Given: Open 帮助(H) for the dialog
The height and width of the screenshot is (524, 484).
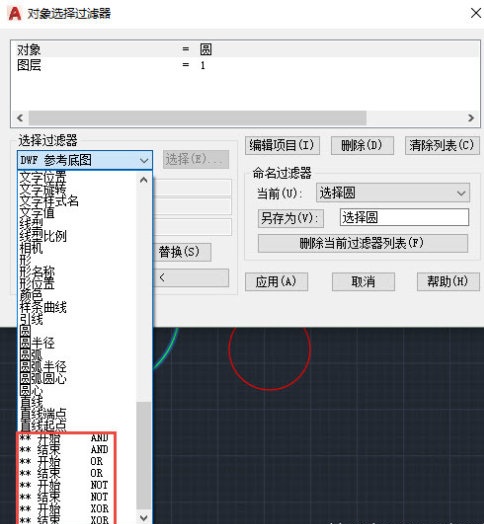Looking at the screenshot, I should pyautogui.click(x=448, y=282).
